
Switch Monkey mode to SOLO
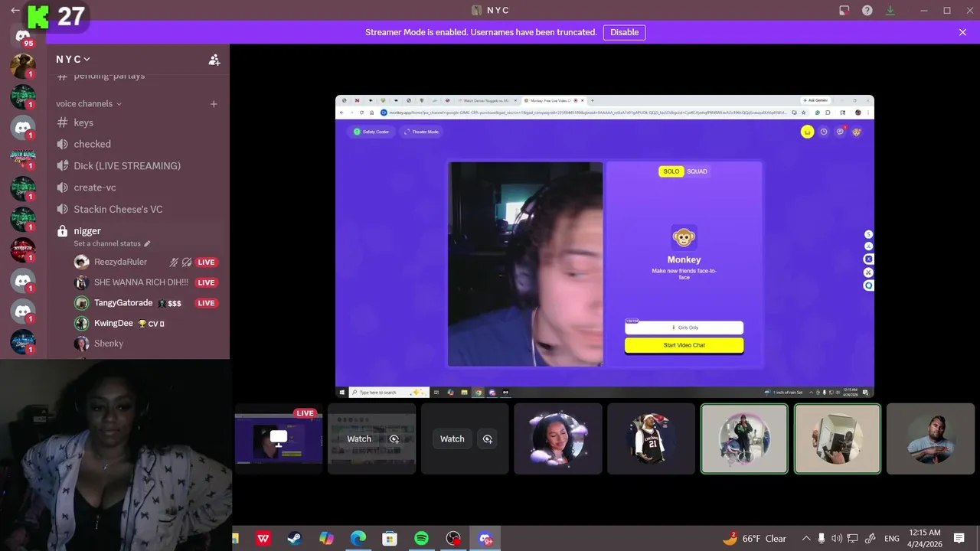click(x=671, y=171)
